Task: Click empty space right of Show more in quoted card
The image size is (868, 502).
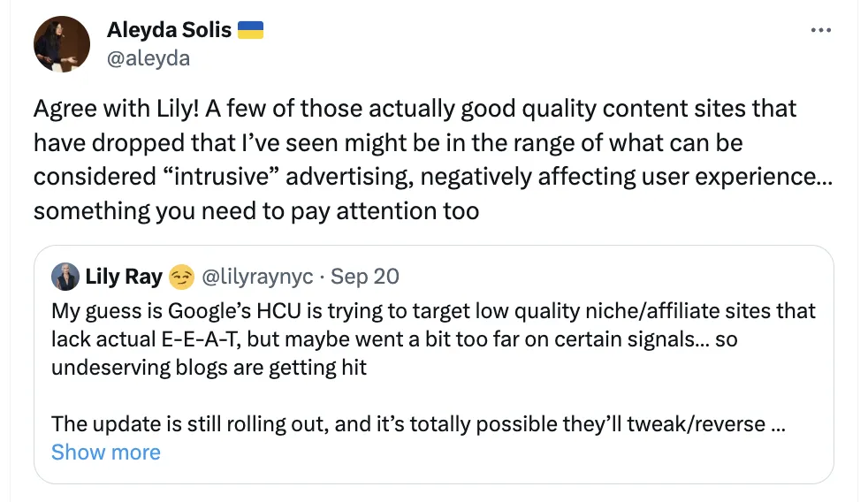Action: pyautogui.click(x=495, y=452)
